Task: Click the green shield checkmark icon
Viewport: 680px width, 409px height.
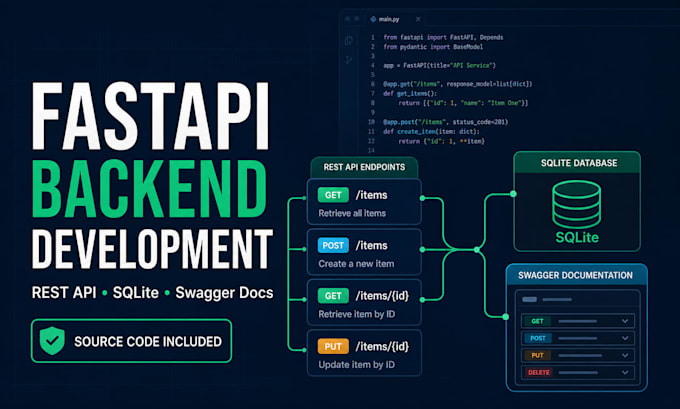Action: coord(52,340)
